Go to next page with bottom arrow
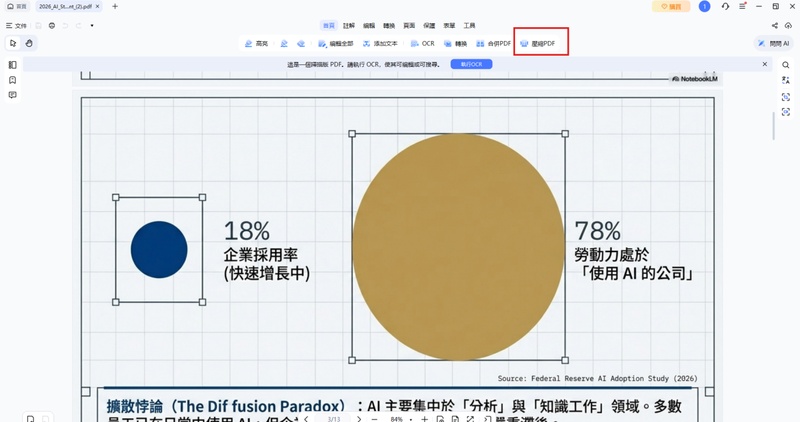 coord(359,419)
